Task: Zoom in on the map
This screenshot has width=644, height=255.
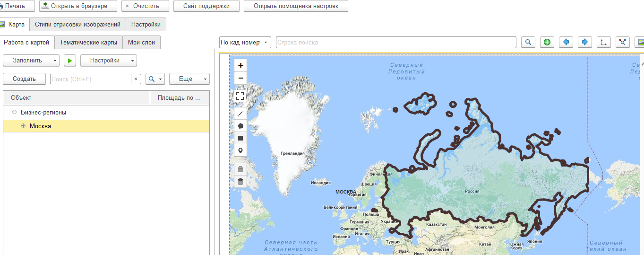Action: [240, 66]
